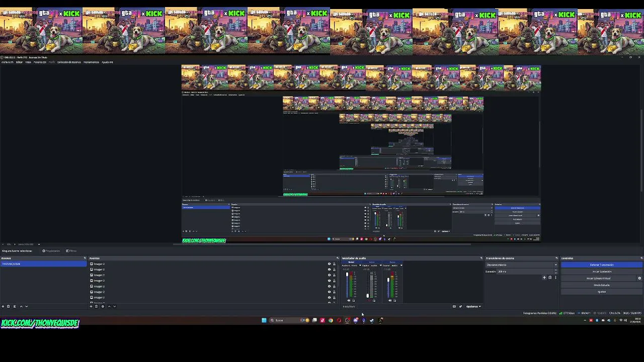Add a new source in Fuentes panel

click(x=91, y=306)
